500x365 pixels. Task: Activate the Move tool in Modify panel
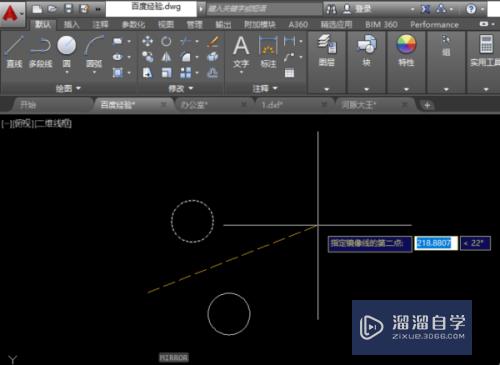click(147, 41)
